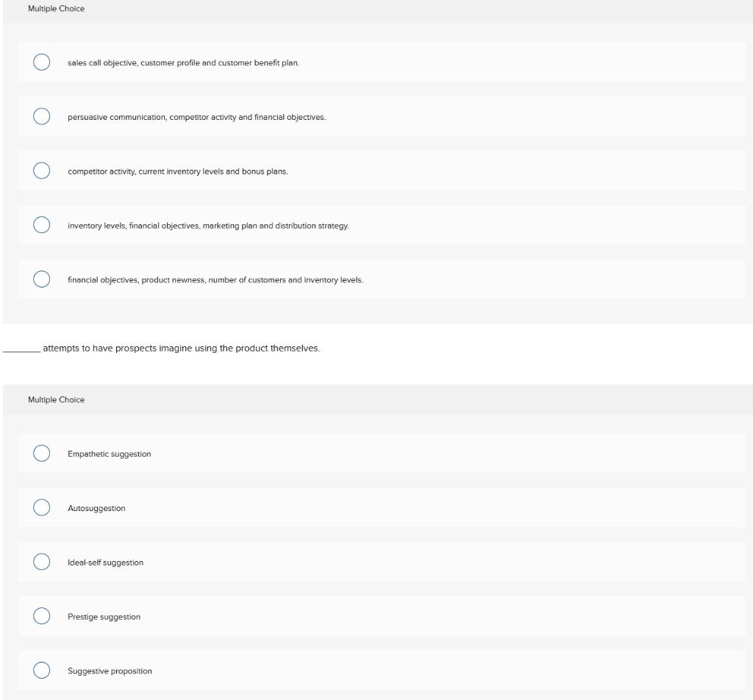753x700 pixels.
Task: Select the "Ideal-self suggestion" radio button
Action: tap(42, 562)
